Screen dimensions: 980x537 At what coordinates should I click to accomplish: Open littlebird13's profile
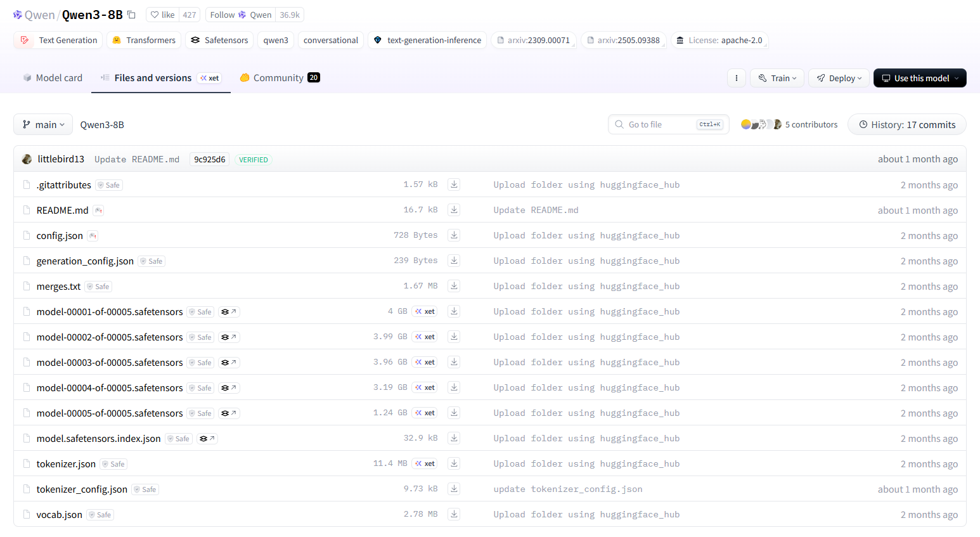pyautogui.click(x=61, y=159)
